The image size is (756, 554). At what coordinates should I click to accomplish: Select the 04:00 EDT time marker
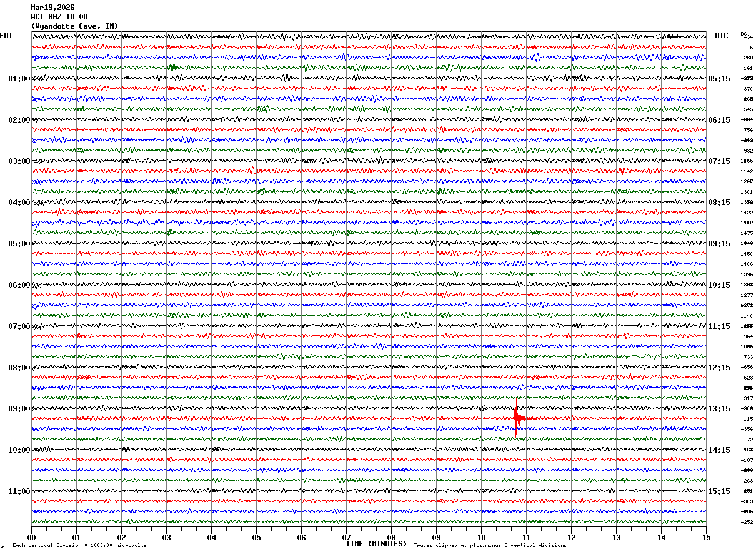[x=19, y=203]
